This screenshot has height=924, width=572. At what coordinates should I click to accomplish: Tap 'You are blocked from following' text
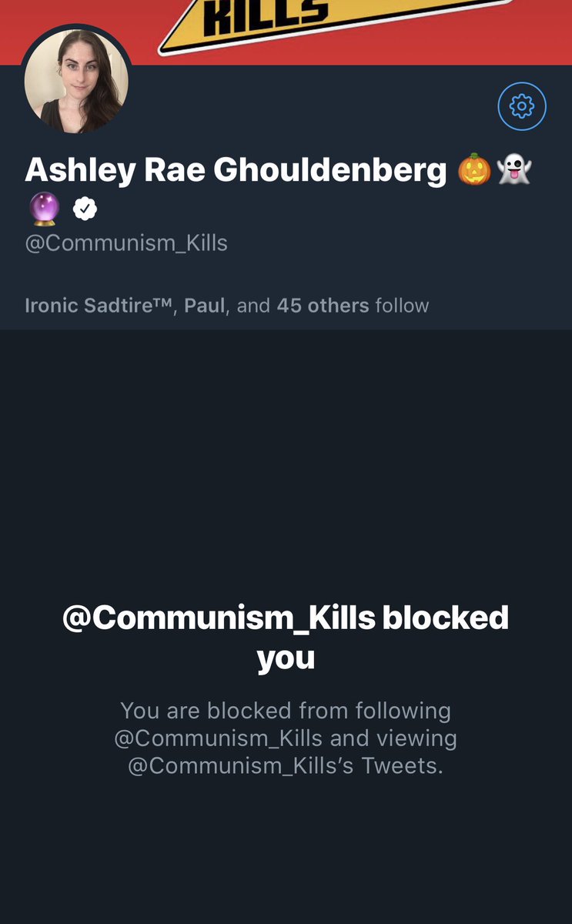pos(286,710)
